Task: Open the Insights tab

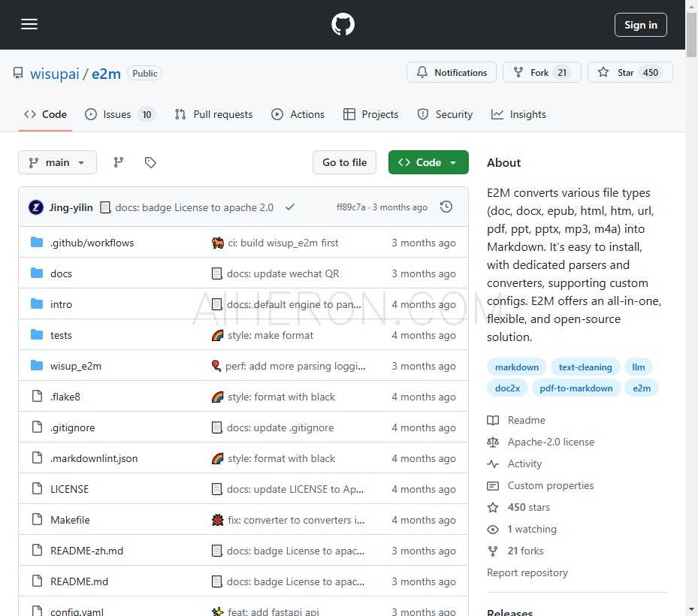Action: [518, 114]
